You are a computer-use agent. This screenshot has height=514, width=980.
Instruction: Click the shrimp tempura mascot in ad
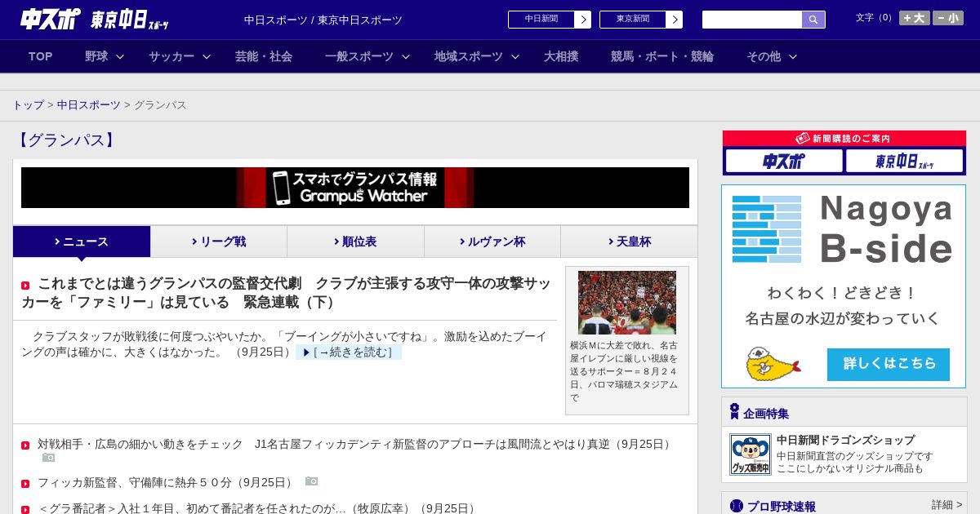point(773,364)
